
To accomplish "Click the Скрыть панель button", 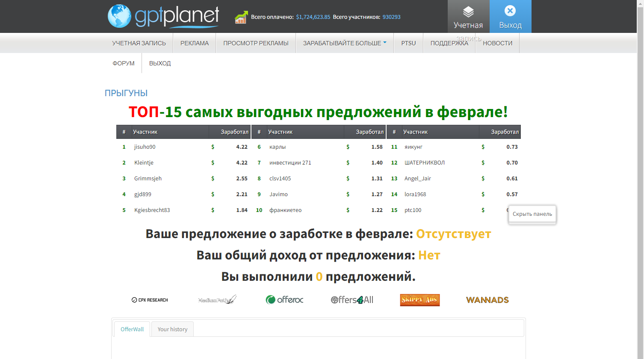I will 532,214.
